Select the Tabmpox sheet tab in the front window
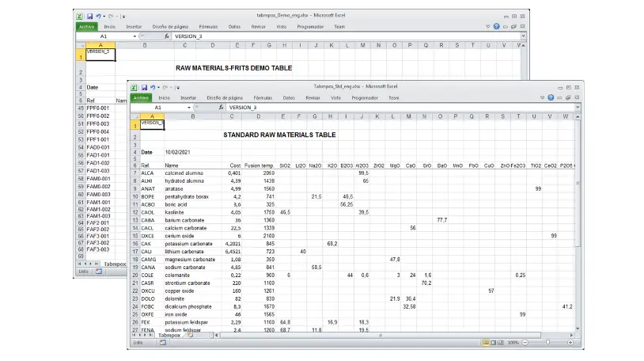644x361 pixels. (x=169, y=335)
